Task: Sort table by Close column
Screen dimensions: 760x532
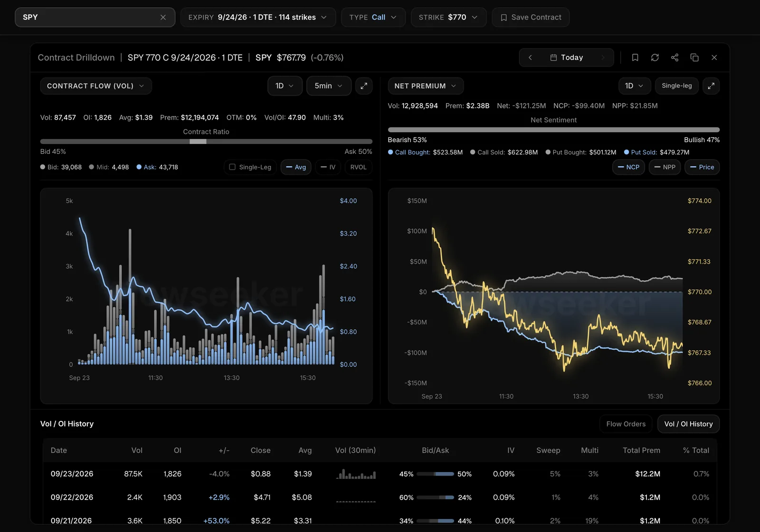Action: pyautogui.click(x=260, y=450)
